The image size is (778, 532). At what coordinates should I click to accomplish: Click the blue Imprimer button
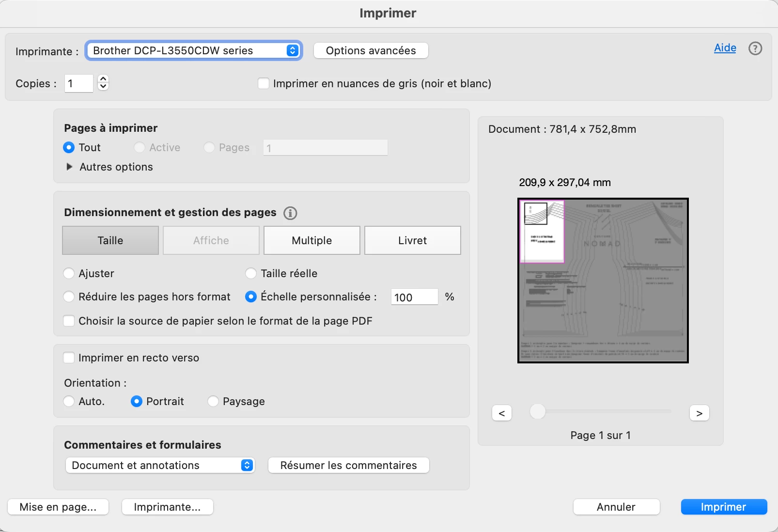coord(724,507)
